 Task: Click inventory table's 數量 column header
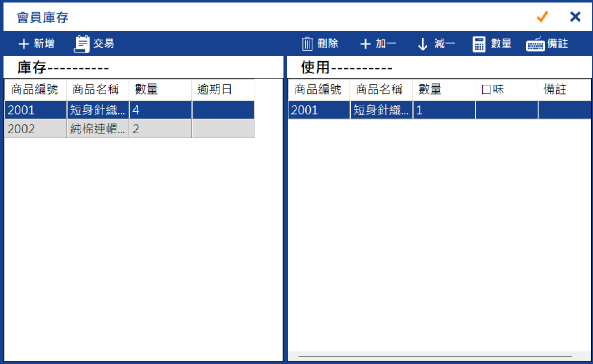pos(160,89)
